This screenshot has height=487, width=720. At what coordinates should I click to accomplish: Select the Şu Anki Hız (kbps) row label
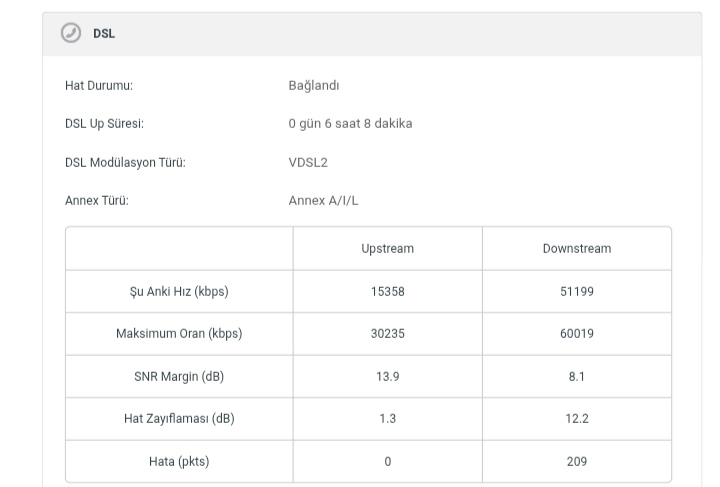pyautogui.click(x=179, y=292)
